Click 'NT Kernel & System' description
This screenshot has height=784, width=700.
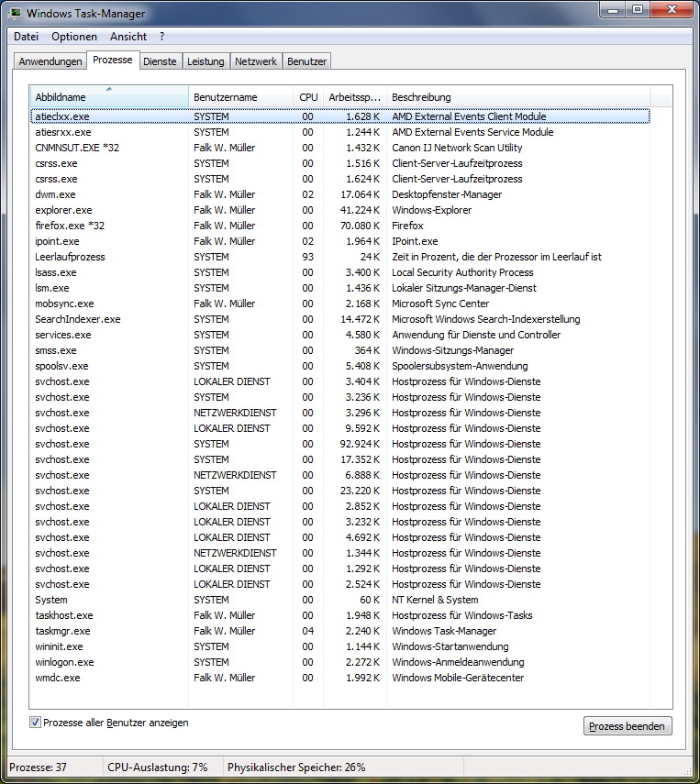click(435, 600)
